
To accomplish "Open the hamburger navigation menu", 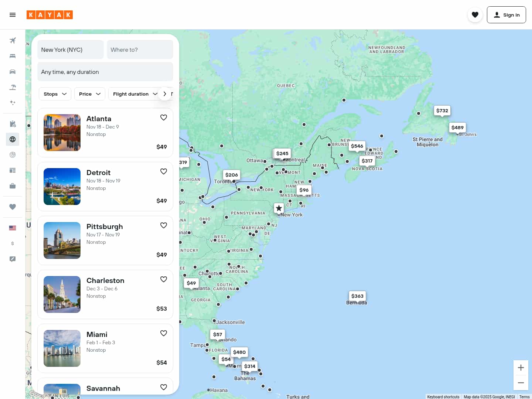I will [13, 15].
